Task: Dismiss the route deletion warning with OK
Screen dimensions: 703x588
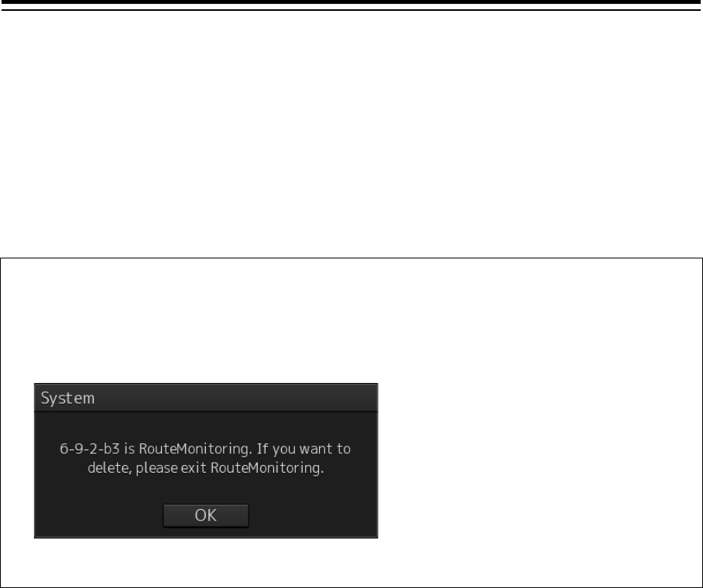Action: (x=205, y=515)
